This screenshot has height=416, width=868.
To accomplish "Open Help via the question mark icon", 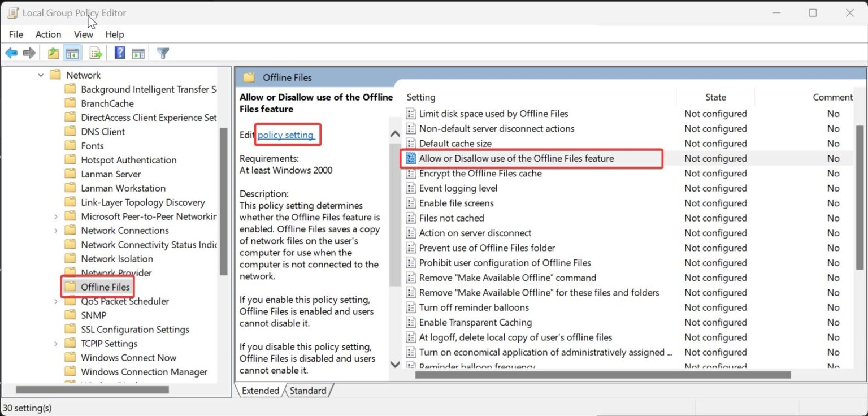I will (x=119, y=53).
